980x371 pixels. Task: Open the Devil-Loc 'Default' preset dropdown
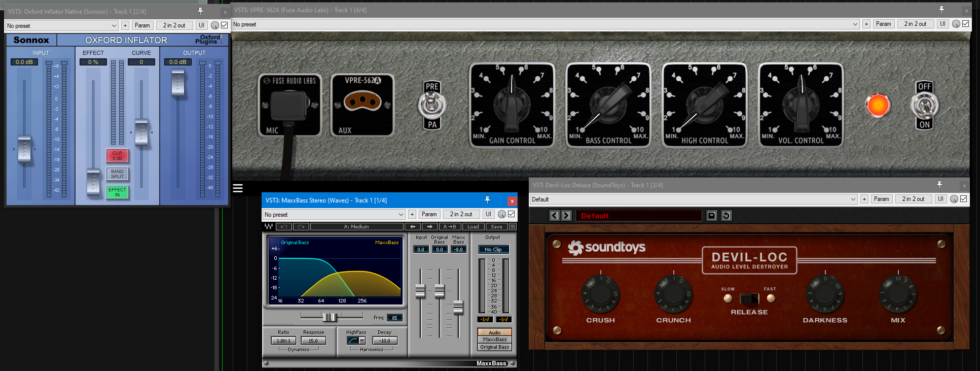(x=694, y=199)
